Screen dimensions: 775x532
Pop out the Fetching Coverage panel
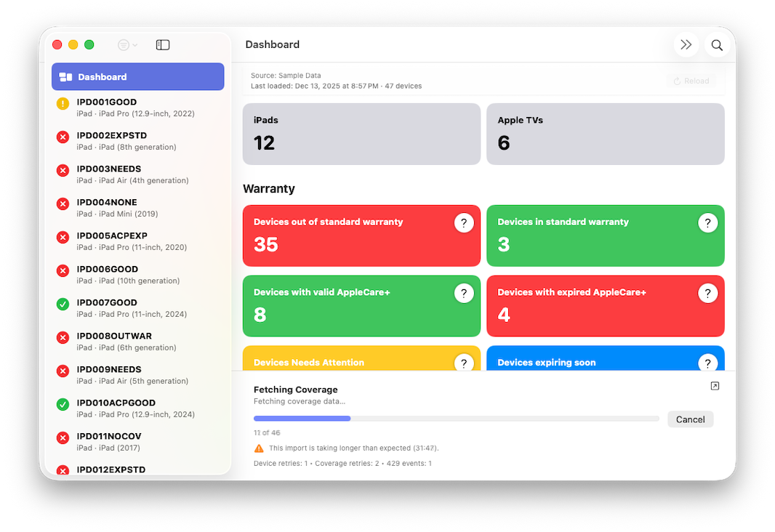[x=715, y=386]
